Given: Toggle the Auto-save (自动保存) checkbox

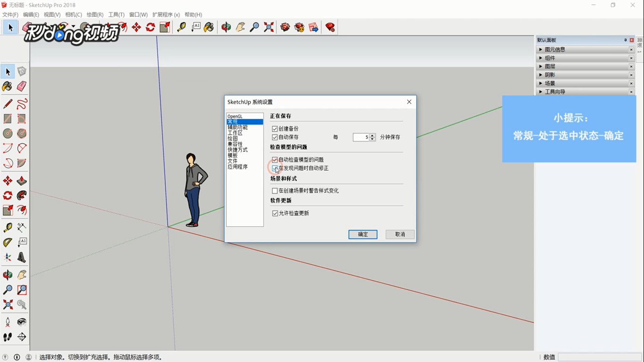Looking at the screenshot, I should (x=275, y=137).
